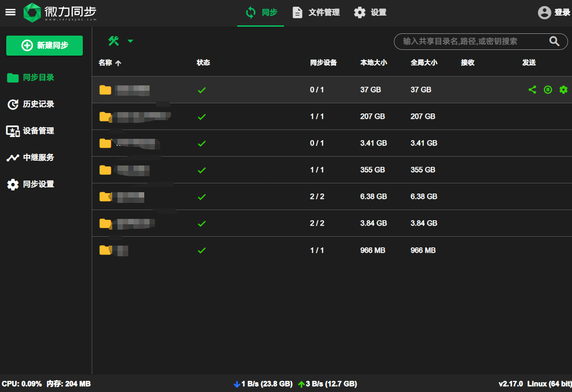This screenshot has height=392, width=572.
Task: Click the 新建同步 button
Action: 45,45
